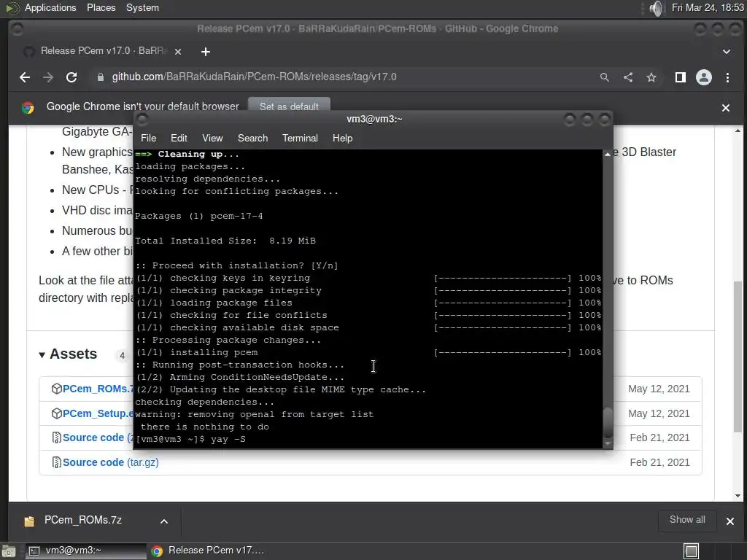Click the zip source archive icon
The image size is (747, 560).
[56, 437]
